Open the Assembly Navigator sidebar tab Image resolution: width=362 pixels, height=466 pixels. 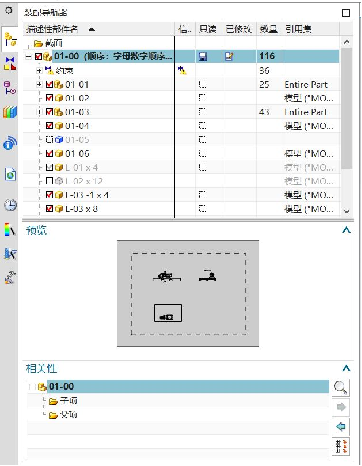10,40
